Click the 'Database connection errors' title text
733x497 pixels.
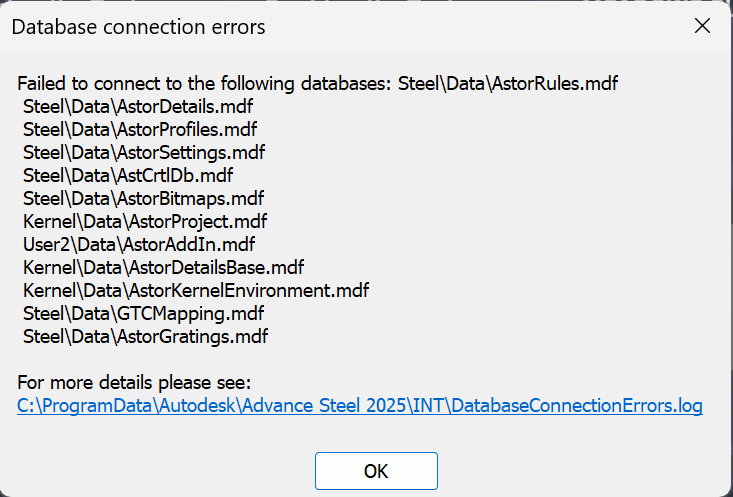pos(138,27)
